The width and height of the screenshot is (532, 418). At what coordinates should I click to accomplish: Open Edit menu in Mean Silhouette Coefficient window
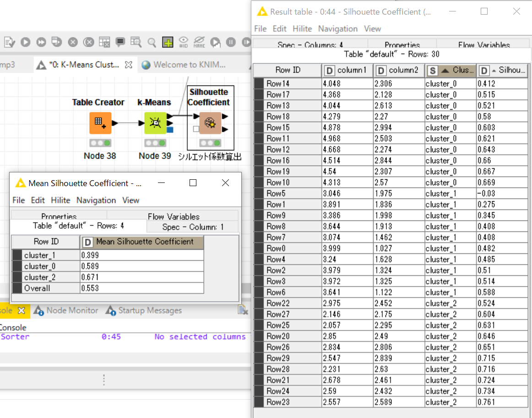tap(38, 200)
